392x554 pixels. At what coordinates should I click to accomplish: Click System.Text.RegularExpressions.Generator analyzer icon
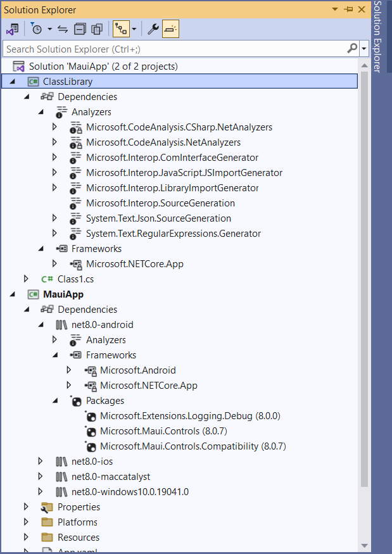click(x=75, y=234)
